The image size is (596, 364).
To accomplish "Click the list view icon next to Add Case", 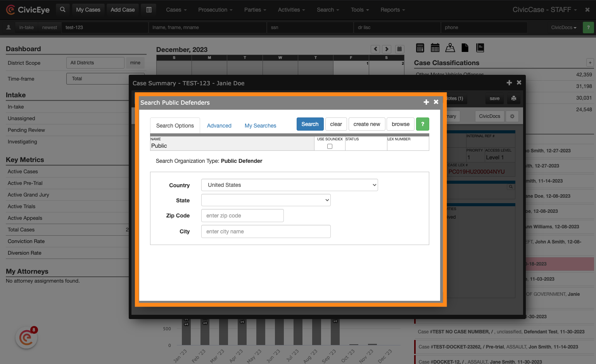I will coord(149,10).
